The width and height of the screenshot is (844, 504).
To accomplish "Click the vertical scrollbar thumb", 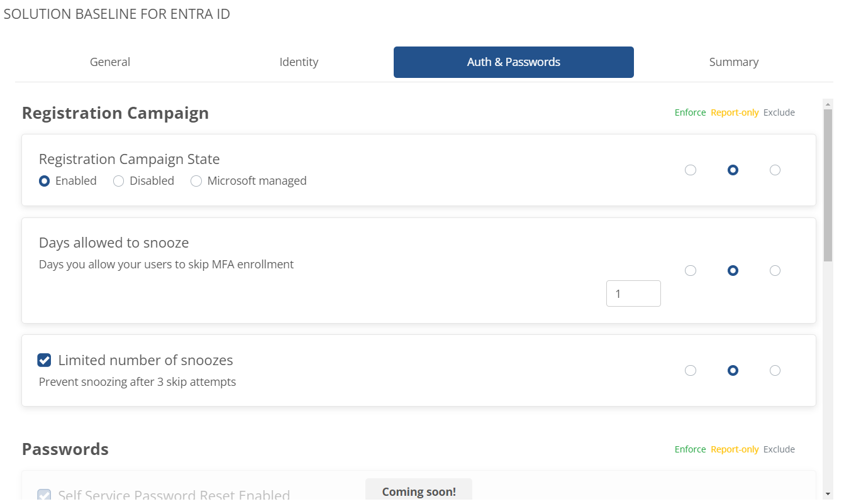I will (828, 185).
